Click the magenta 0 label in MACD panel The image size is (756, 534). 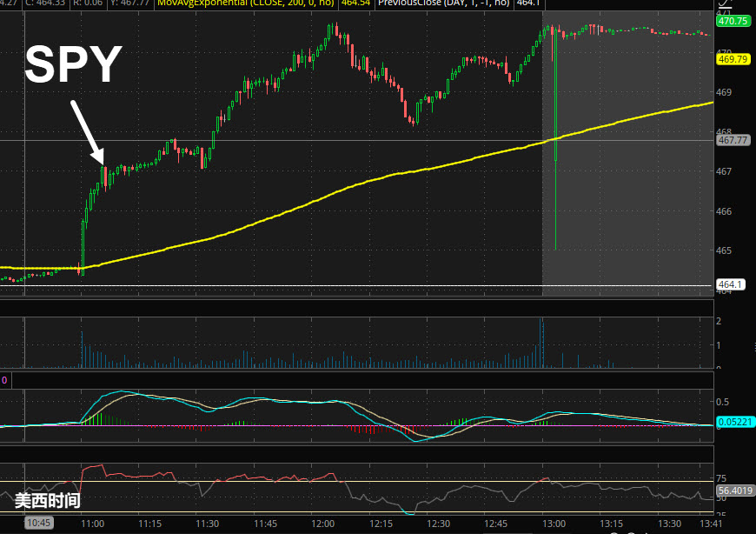(4, 380)
